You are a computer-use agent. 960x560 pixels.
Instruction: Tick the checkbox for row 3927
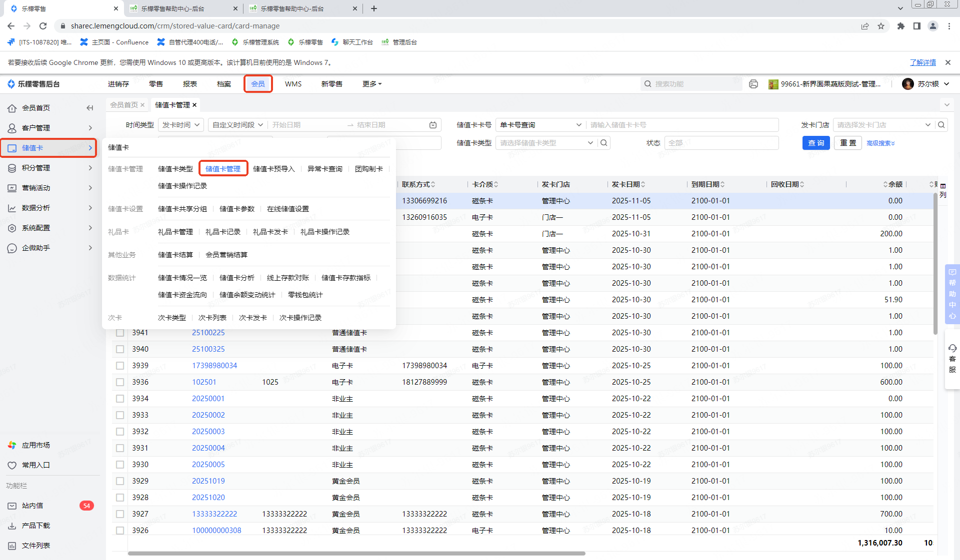tap(120, 514)
